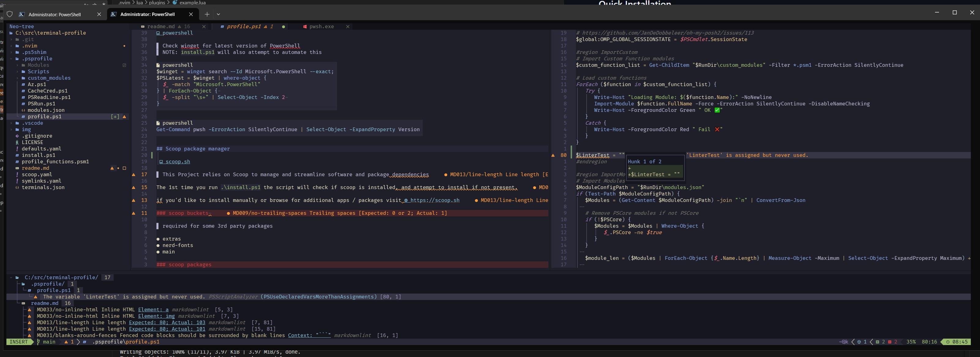Click the git branch icon beside main
The image size is (980, 357).
pyautogui.click(x=39, y=342)
